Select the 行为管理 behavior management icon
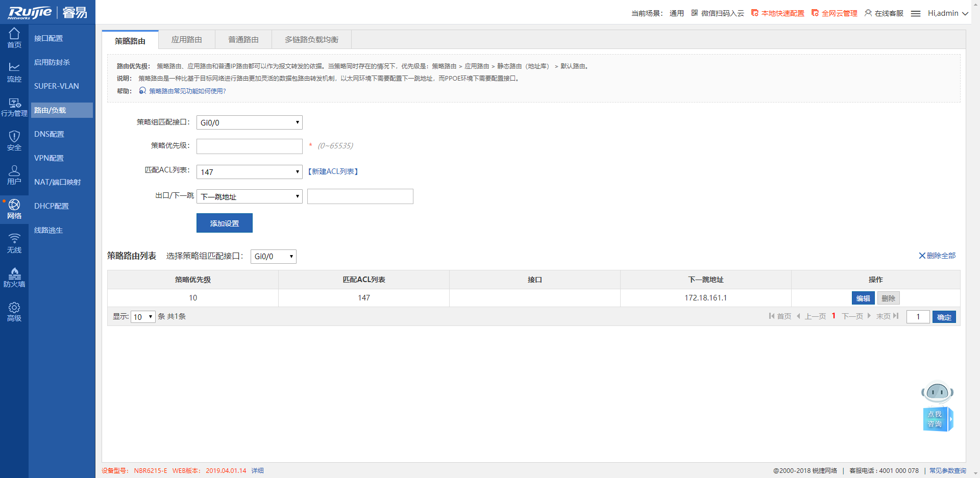 pyautogui.click(x=14, y=107)
